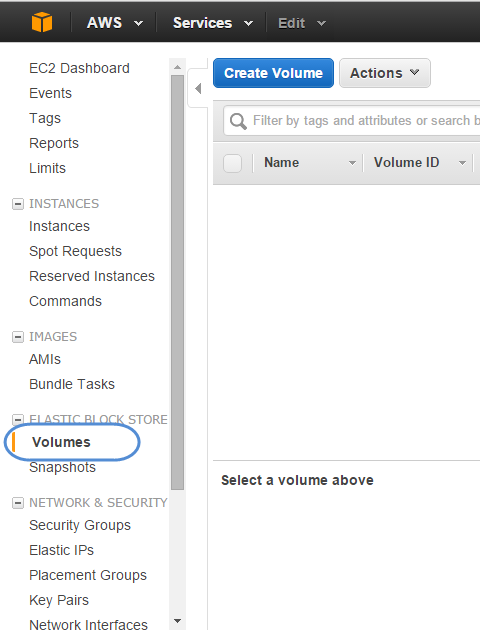
Task: Click the sidebar scrollbar up arrow
Action: [177, 67]
